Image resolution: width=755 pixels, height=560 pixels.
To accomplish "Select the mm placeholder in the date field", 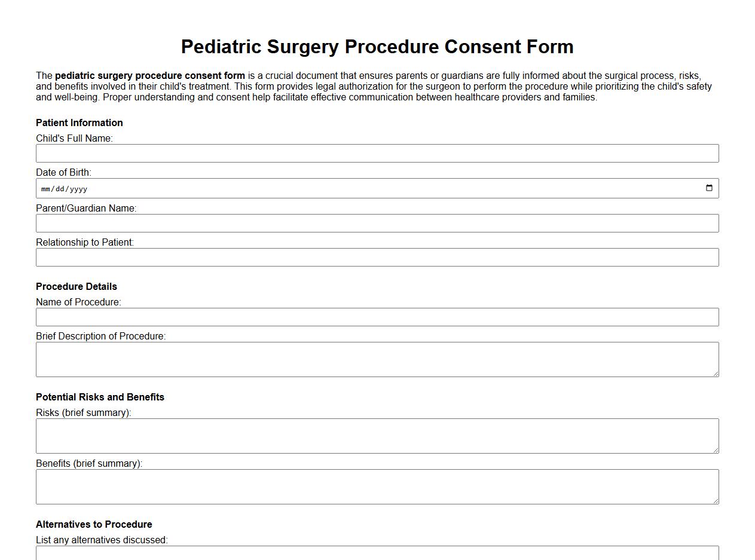I will click(45, 188).
